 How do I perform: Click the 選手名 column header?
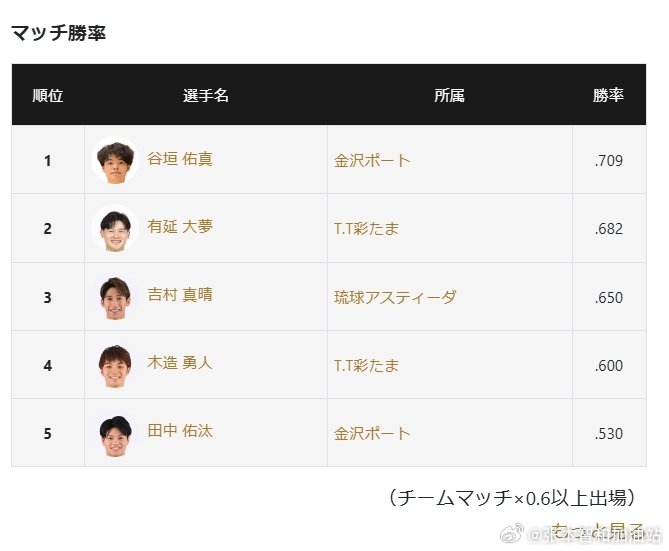tap(206, 95)
